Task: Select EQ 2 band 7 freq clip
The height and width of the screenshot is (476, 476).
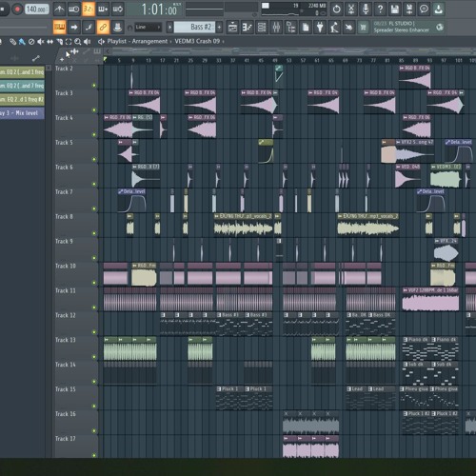Action: pos(22,86)
